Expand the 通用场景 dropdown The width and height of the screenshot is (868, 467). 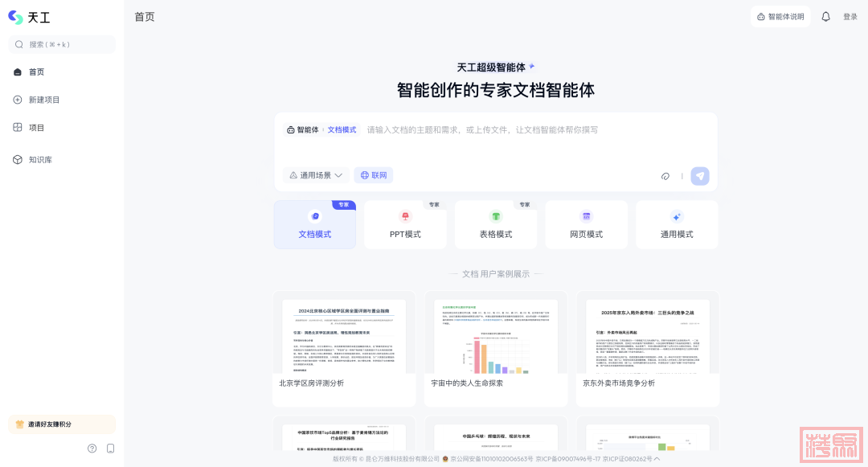click(316, 175)
